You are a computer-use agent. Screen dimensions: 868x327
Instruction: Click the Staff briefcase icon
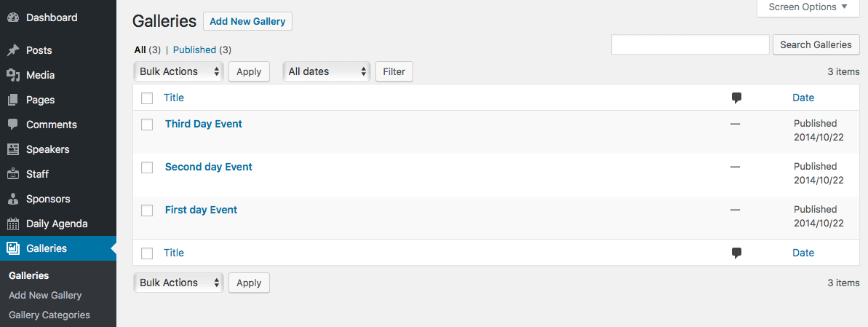(13, 174)
